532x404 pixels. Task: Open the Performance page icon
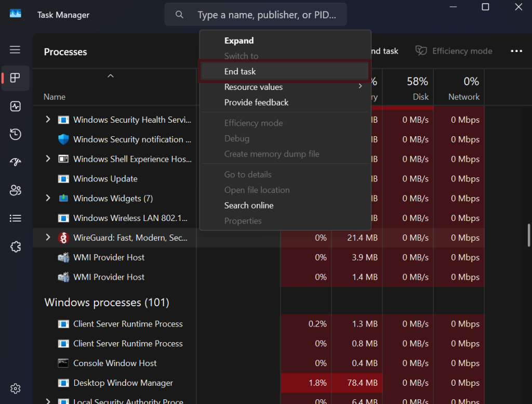tap(15, 107)
